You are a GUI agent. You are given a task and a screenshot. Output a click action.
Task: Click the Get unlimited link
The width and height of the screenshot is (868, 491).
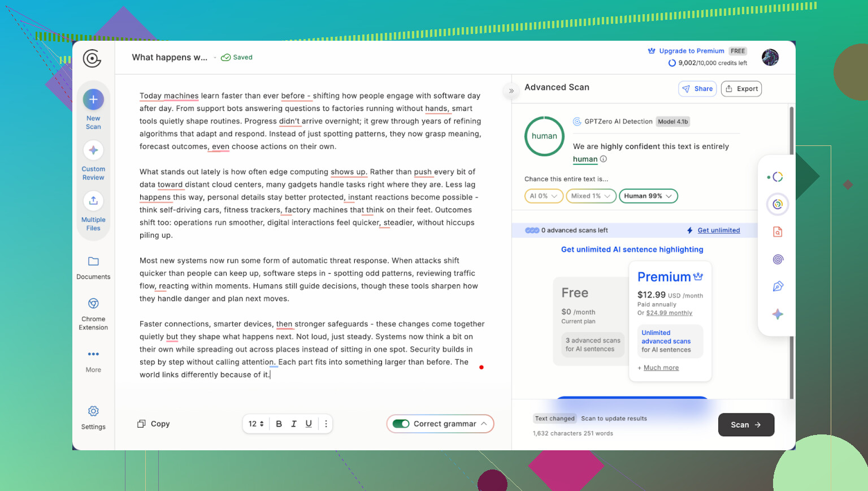(x=718, y=230)
